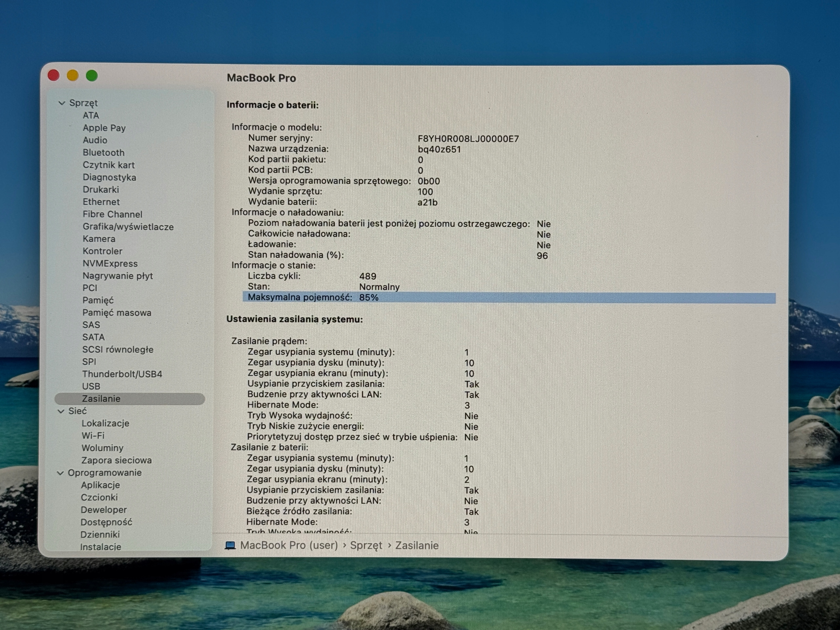Click Zasilanie in the bottom path bar
The height and width of the screenshot is (630, 840).
coord(417,546)
